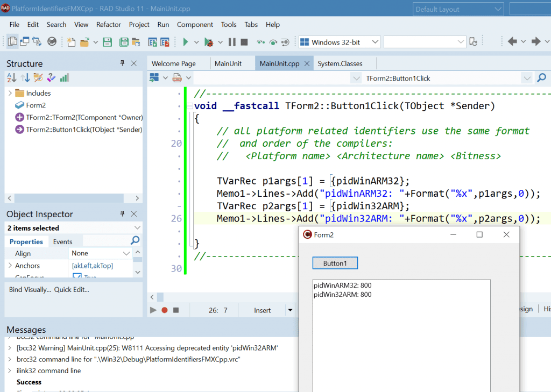Click the Structure sort-order arrows icon
Image resolution: width=551 pixels, height=392 pixels.
coord(25,77)
